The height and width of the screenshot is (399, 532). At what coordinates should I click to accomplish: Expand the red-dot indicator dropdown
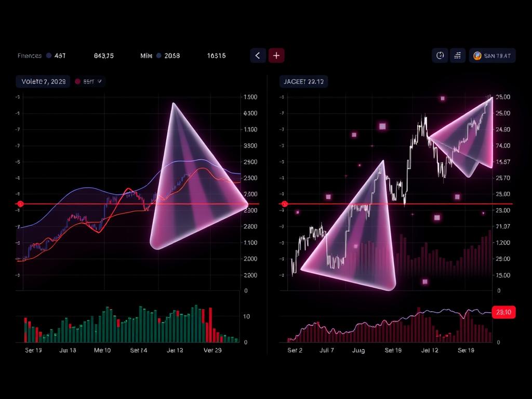(x=89, y=82)
